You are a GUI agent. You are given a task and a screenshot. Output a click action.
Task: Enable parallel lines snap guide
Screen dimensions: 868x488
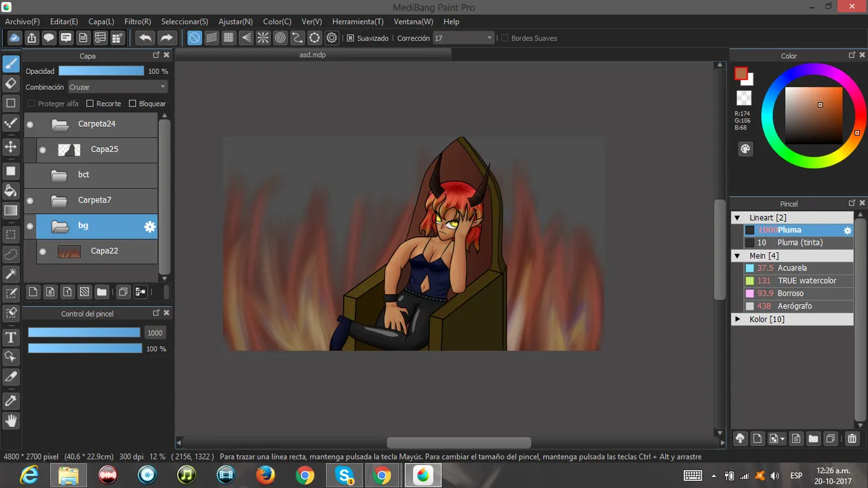(212, 38)
